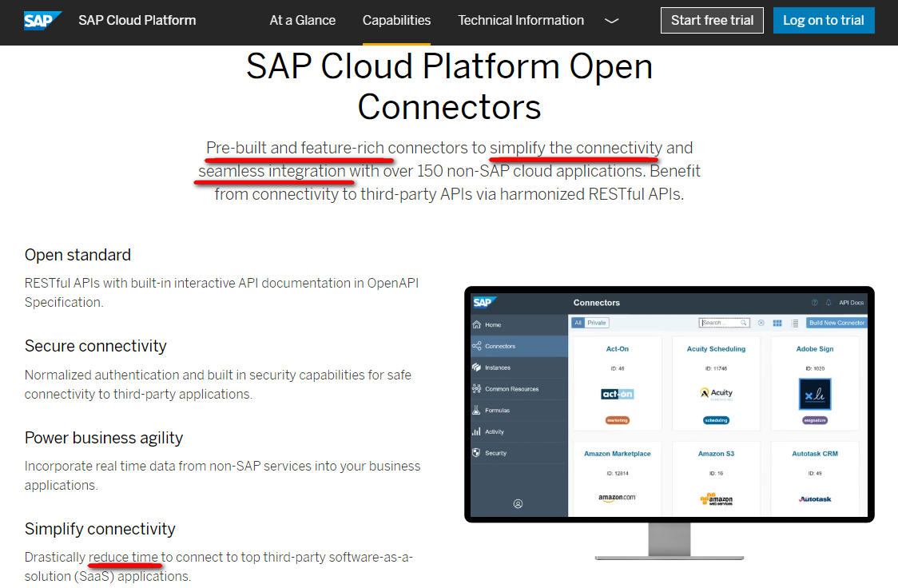
Task: Open the Technical Information tab
Action: (521, 20)
